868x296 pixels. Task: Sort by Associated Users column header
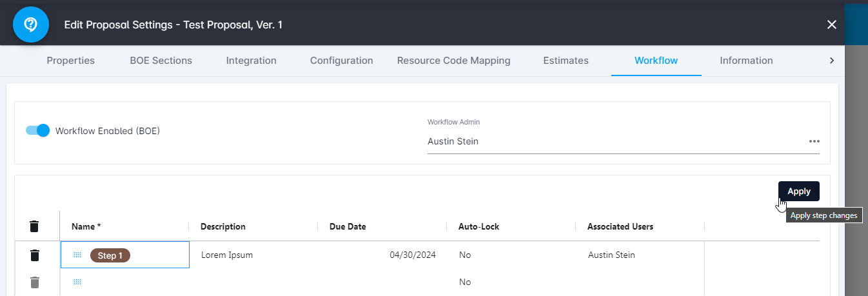[x=620, y=226]
